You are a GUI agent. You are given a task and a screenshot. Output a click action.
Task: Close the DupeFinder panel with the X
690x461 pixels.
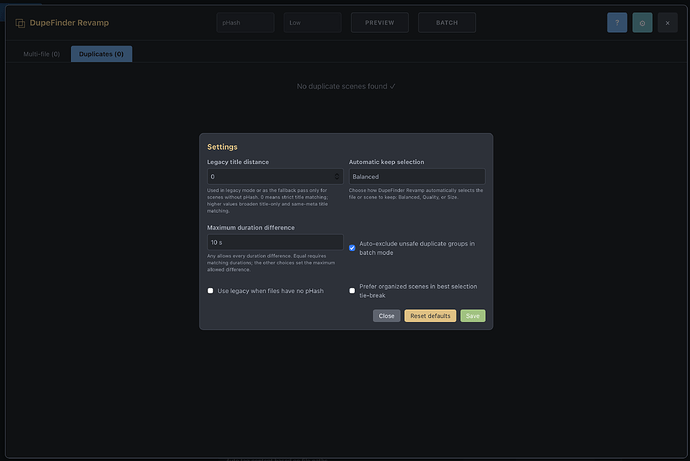point(668,23)
